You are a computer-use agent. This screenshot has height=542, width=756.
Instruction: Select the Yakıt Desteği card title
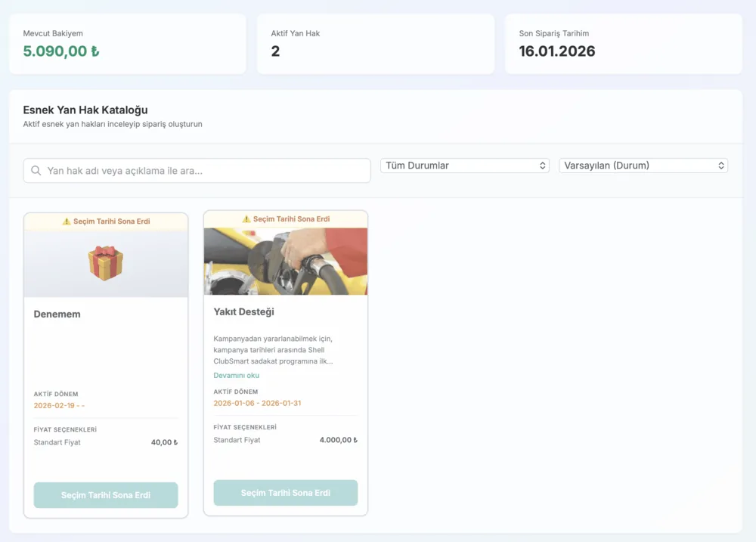(243, 311)
